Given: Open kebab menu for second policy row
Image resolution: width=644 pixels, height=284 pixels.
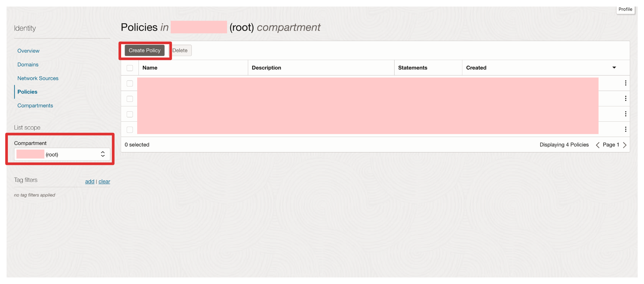Looking at the screenshot, I should 625,98.
